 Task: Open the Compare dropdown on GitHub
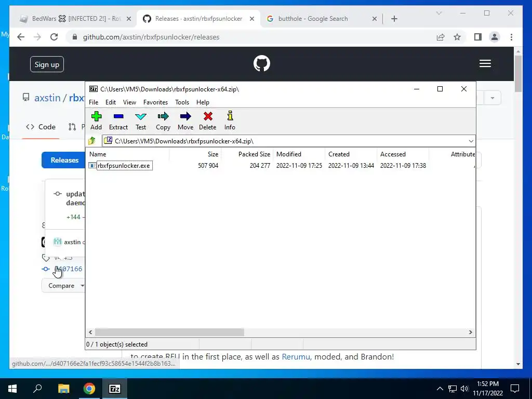click(64, 286)
